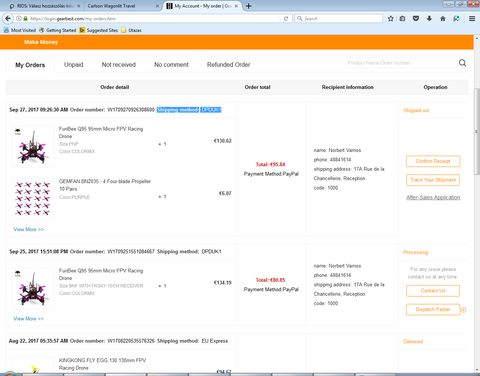
Task: Click the €130.62 item price
Action: tap(223, 141)
